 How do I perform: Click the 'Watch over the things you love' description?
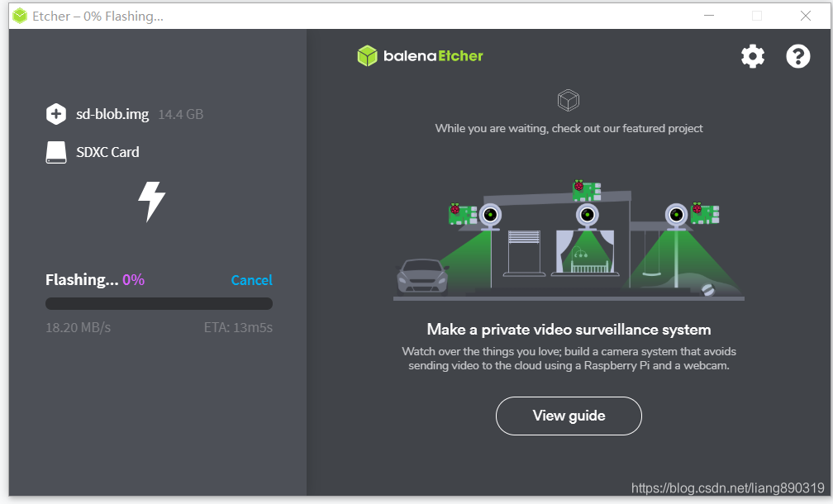(569, 359)
